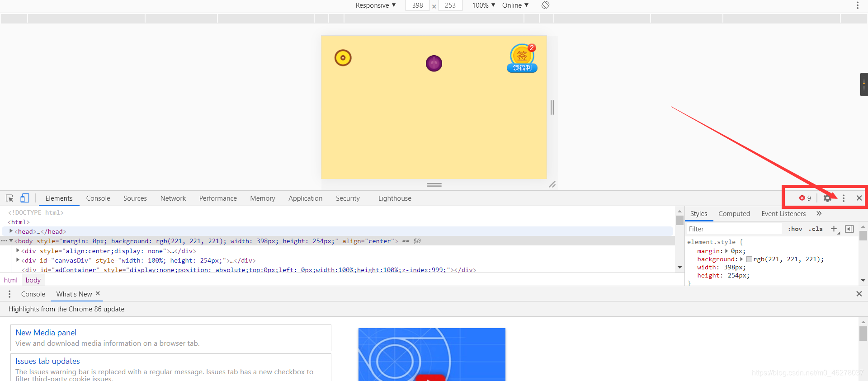The height and width of the screenshot is (381, 868).
Task: Select the DOCTYPE html line
Action: coord(36,212)
